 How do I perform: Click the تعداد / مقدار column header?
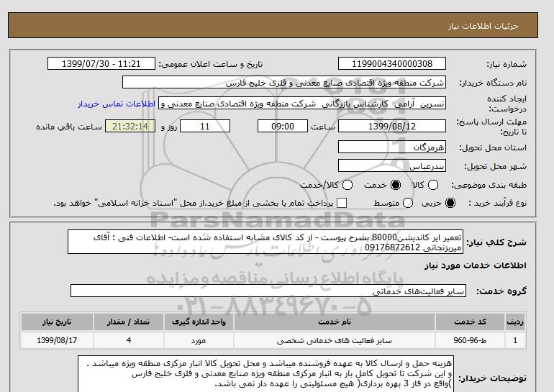pos(129,322)
